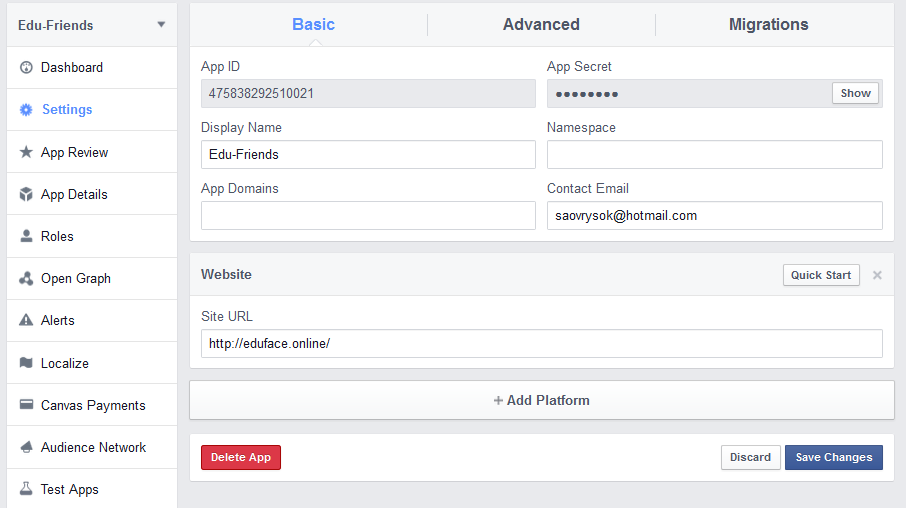Click the App ID field
Viewport: 906px width, 508px height.
[368, 94]
